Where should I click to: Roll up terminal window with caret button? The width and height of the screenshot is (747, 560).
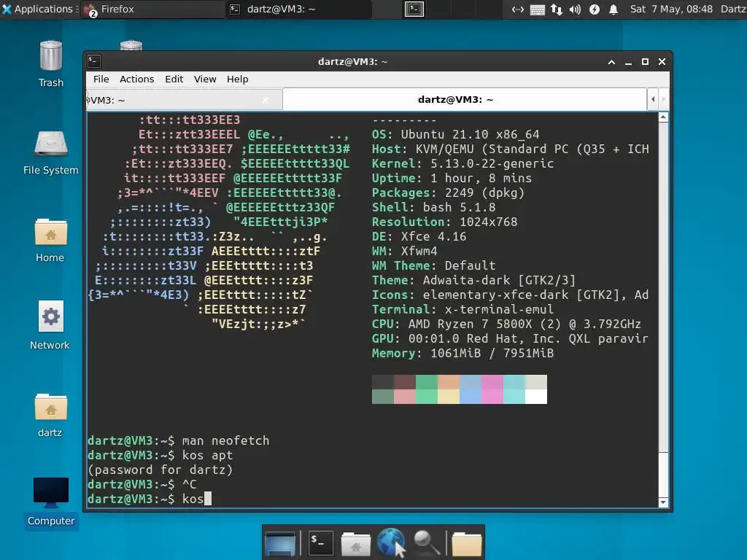[x=612, y=62]
